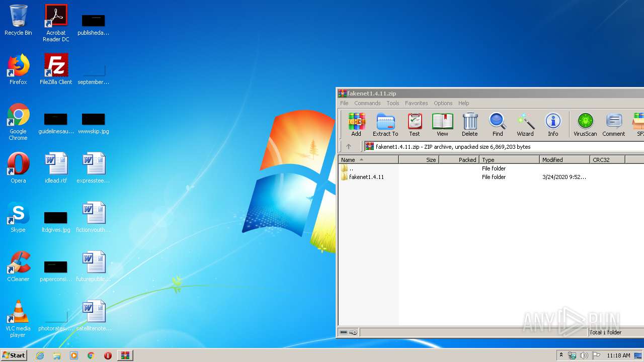Viewport: 644px width, 362px height.
Task: Select the Opera desktop shortcut
Action: click(18, 168)
